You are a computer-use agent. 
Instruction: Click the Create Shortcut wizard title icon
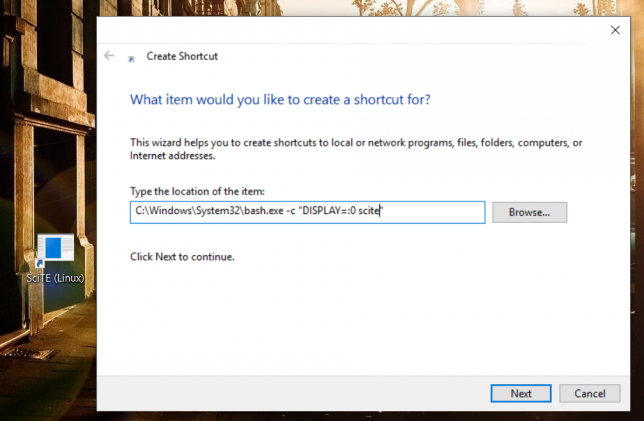point(132,58)
